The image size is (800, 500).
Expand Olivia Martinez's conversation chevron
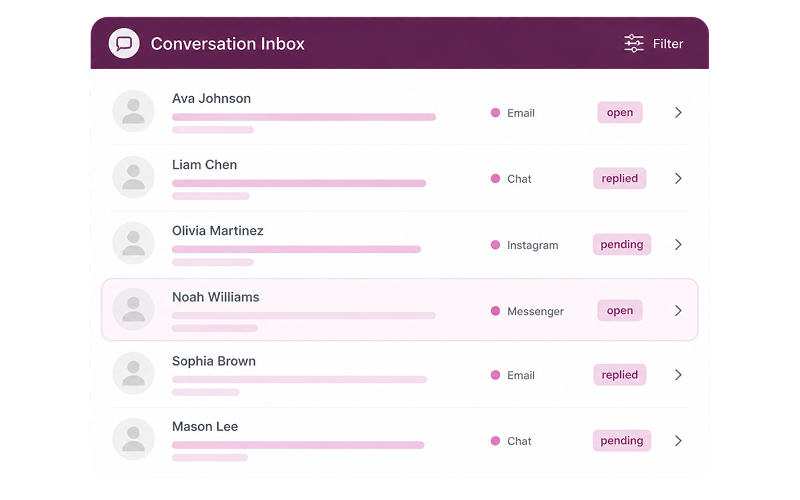[x=678, y=244]
